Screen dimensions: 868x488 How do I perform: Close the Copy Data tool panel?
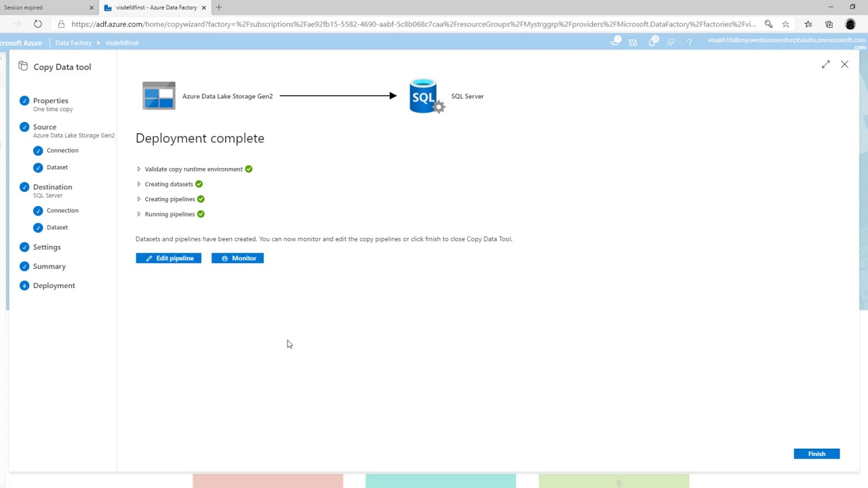(844, 64)
